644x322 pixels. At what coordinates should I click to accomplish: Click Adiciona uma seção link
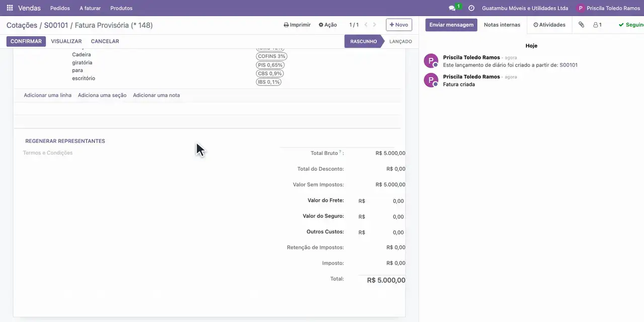(x=102, y=95)
